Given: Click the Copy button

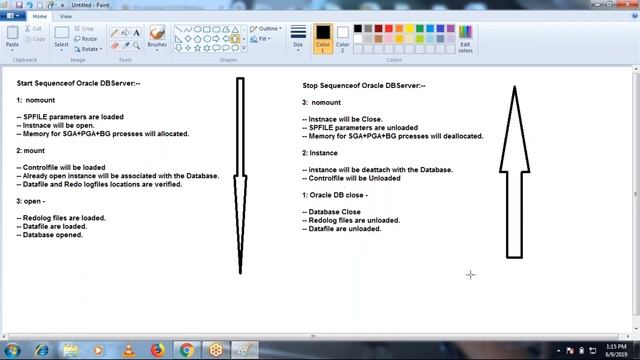Looking at the screenshot, I should point(35,39).
